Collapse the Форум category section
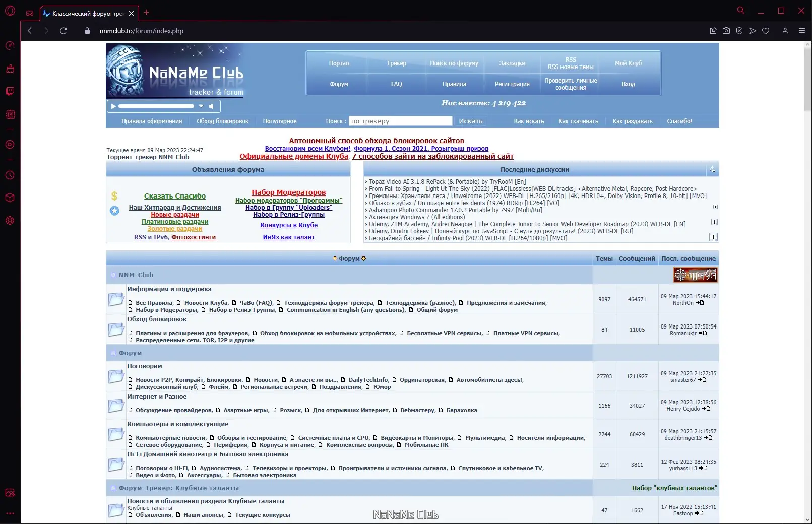Viewport: 812px width, 524px height. tap(113, 353)
